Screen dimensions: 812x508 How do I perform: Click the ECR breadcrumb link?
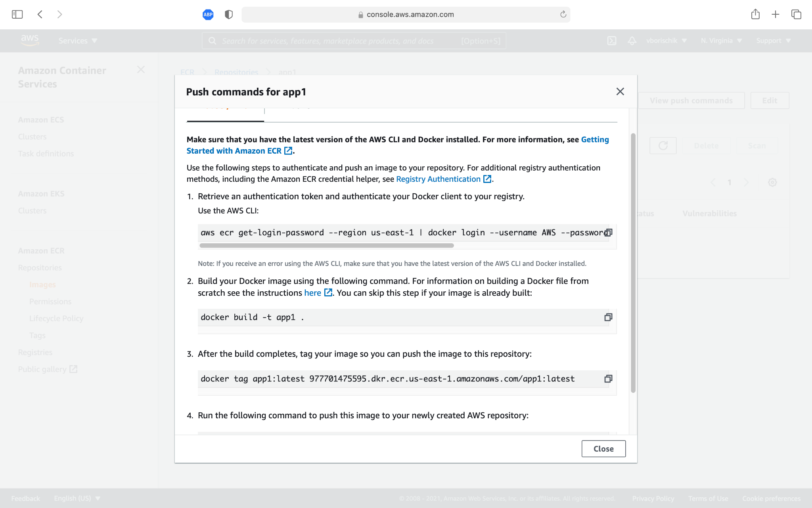187,72
